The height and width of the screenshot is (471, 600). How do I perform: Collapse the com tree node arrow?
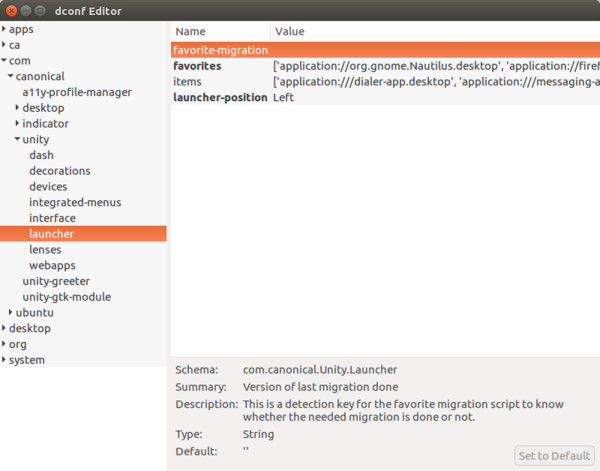point(4,60)
